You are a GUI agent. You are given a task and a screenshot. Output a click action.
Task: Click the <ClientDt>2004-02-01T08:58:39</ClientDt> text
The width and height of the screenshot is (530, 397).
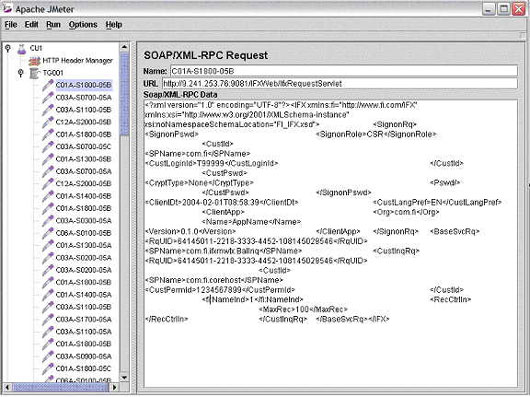(222, 202)
